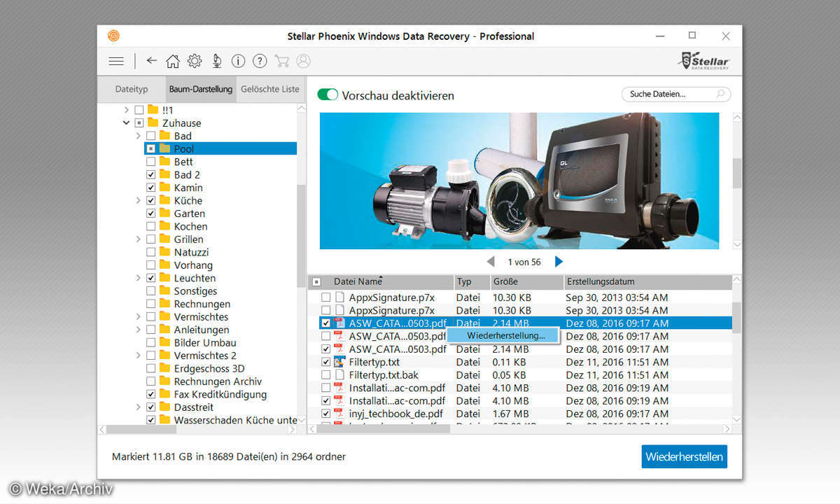
Task: Open the user account icon
Action: click(303, 61)
